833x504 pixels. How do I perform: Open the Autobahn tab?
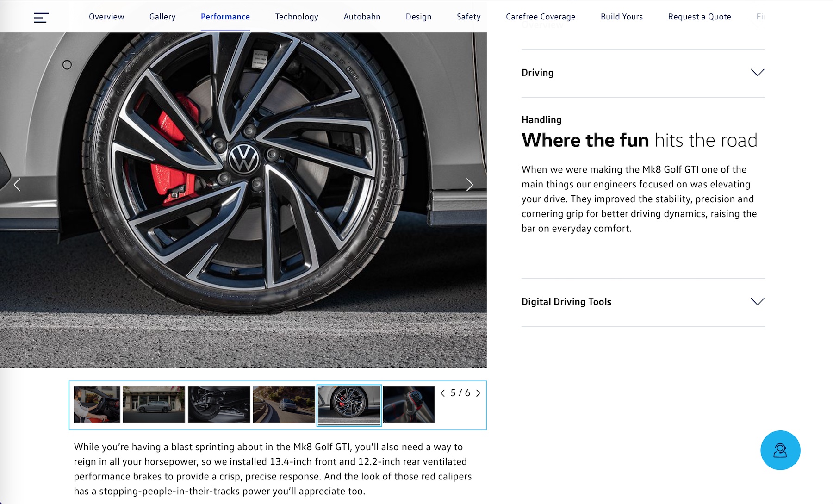tap(362, 17)
